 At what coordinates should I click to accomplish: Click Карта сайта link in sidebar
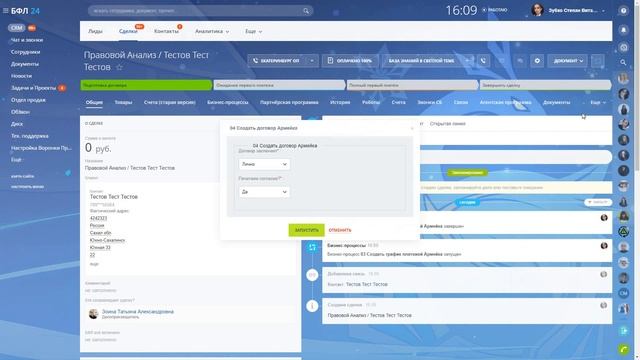tap(23, 176)
